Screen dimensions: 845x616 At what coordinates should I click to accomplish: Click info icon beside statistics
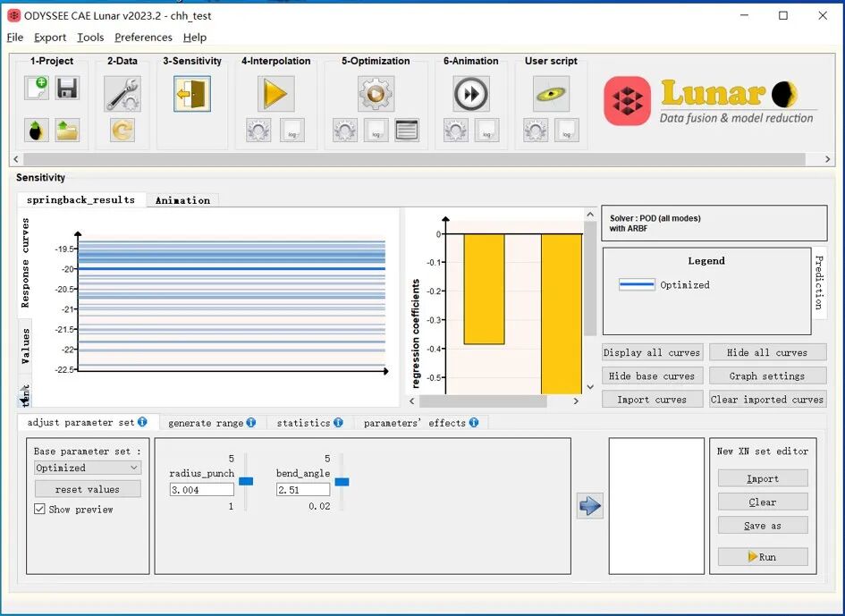(x=338, y=423)
